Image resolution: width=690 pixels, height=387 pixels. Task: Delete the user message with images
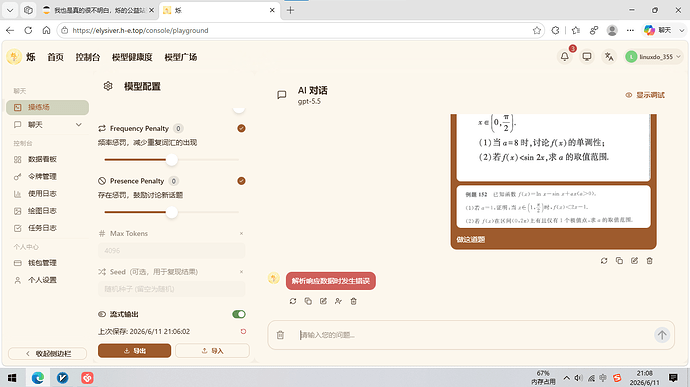[x=650, y=261]
